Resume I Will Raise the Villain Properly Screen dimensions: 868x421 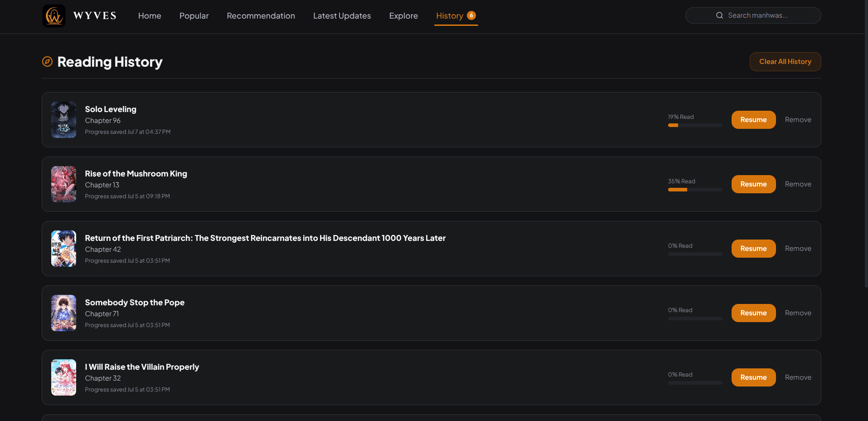click(753, 377)
